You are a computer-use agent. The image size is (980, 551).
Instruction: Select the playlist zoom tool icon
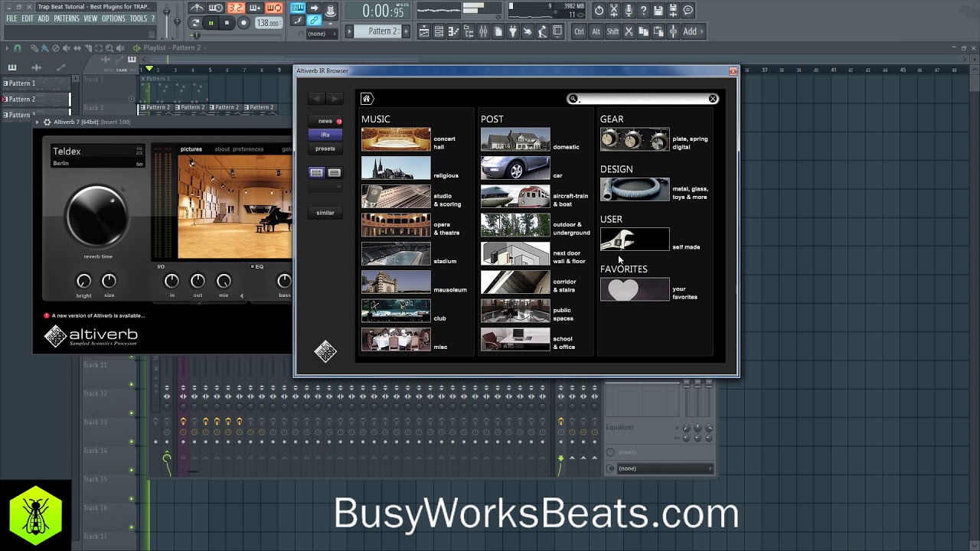pyautogui.click(x=109, y=47)
